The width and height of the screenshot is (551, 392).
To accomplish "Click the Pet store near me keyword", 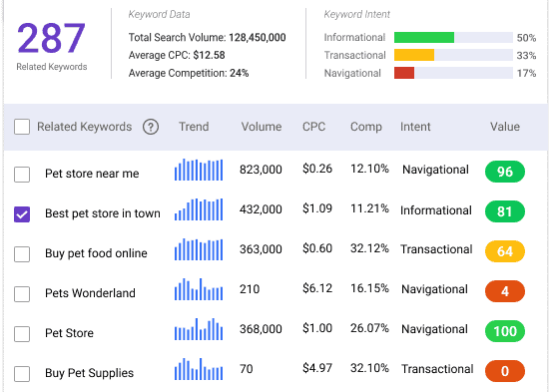I will (x=92, y=174).
